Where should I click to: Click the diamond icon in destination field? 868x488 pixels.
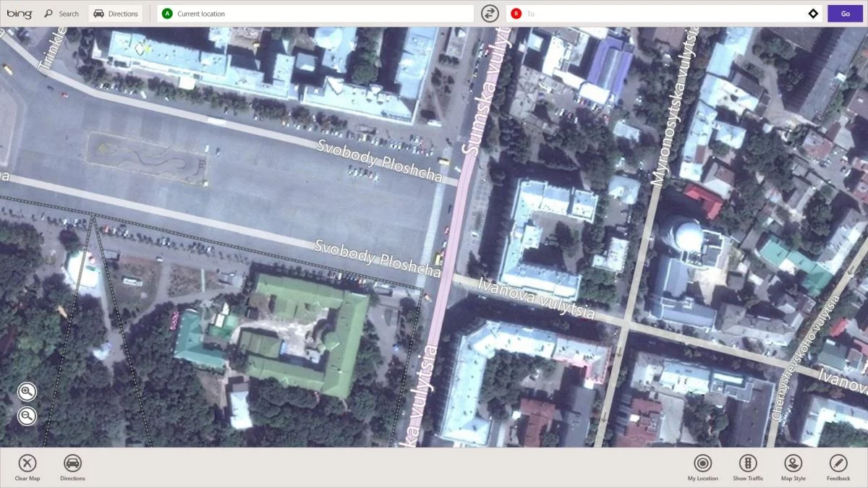point(813,14)
